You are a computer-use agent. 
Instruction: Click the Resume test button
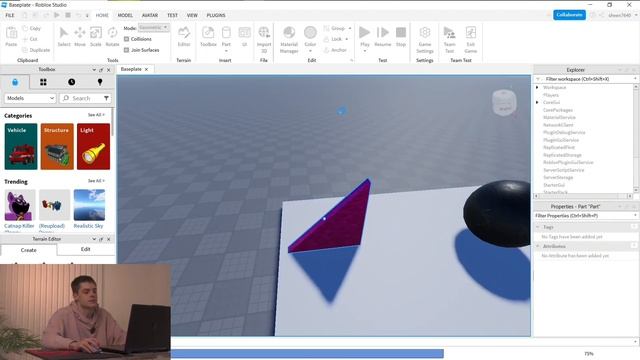pyautogui.click(x=382, y=36)
